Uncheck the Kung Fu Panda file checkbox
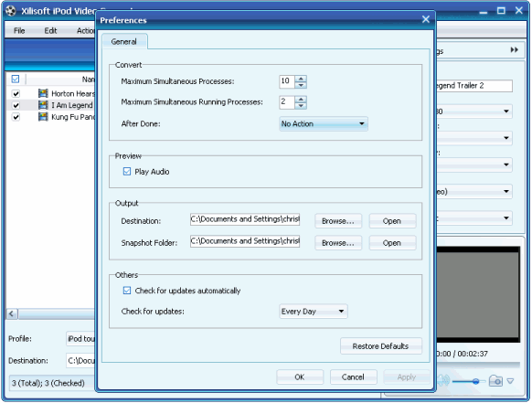The width and height of the screenshot is (532, 403). (16, 117)
